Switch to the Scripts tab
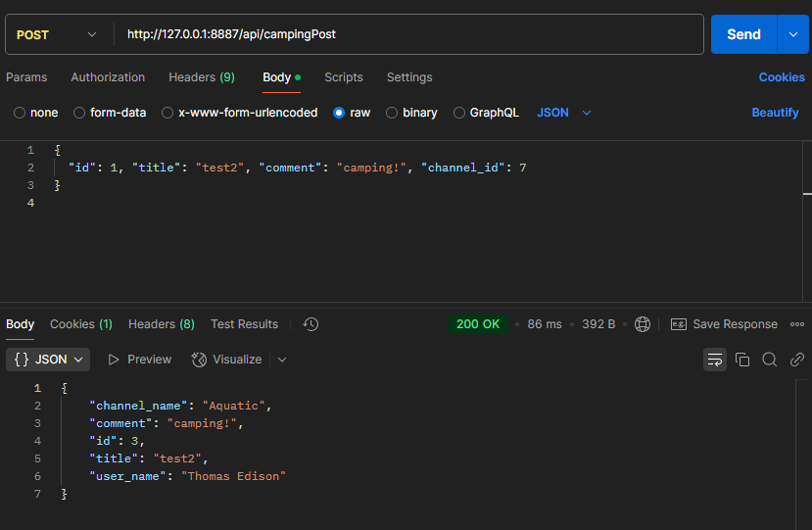This screenshot has height=530, width=812. (x=344, y=77)
